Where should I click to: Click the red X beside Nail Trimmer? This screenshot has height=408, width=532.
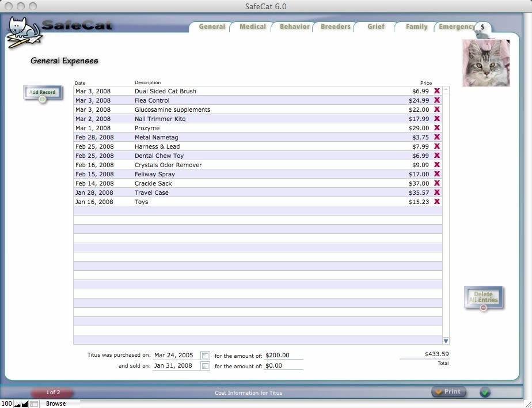pyautogui.click(x=437, y=119)
